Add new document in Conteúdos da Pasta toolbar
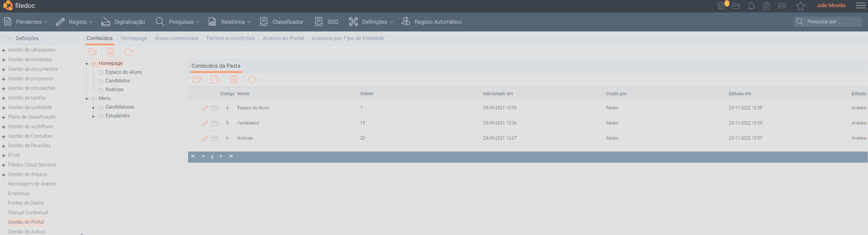The height and width of the screenshot is (235, 868). coord(215,79)
